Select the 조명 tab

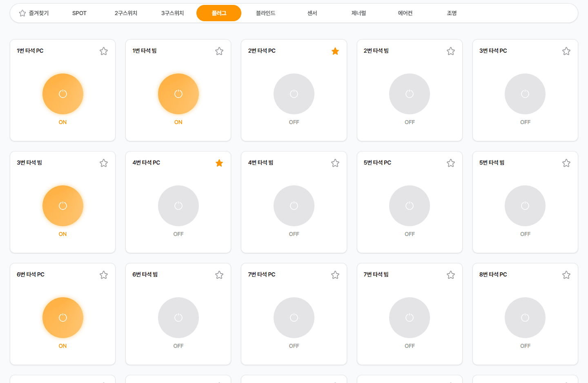click(452, 13)
